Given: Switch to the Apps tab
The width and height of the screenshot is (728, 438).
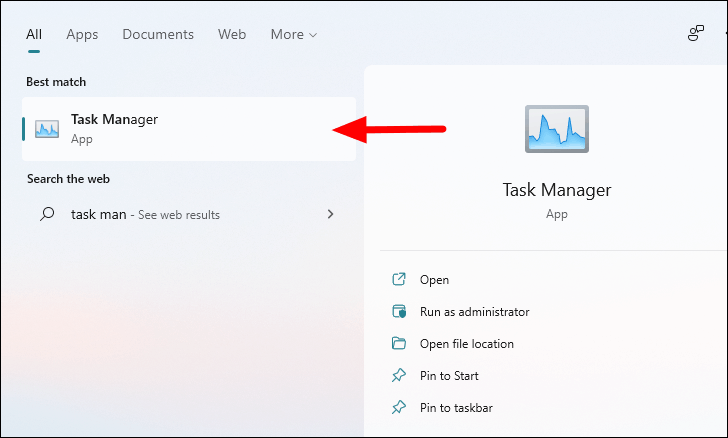Looking at the screenshot, I should [x=82, y=34].
